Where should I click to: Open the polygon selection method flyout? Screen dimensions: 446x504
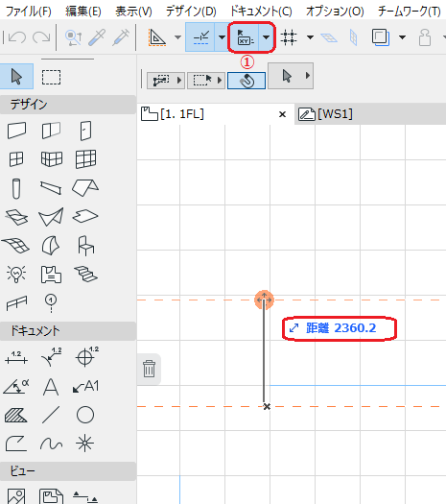tap(166, 81)
